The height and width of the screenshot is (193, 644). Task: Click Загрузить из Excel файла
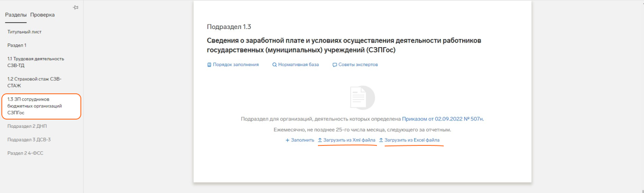click(x=412, y=140)
